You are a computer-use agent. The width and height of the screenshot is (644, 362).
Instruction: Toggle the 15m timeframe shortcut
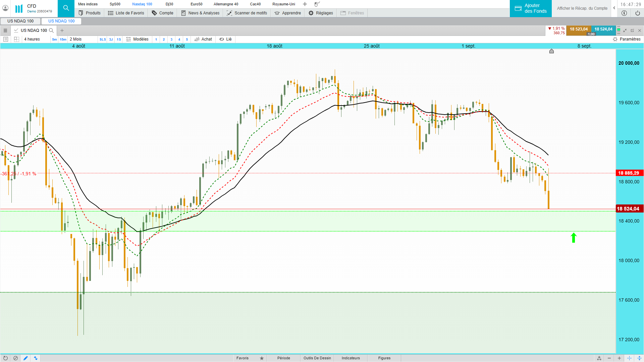coord(63,39)
